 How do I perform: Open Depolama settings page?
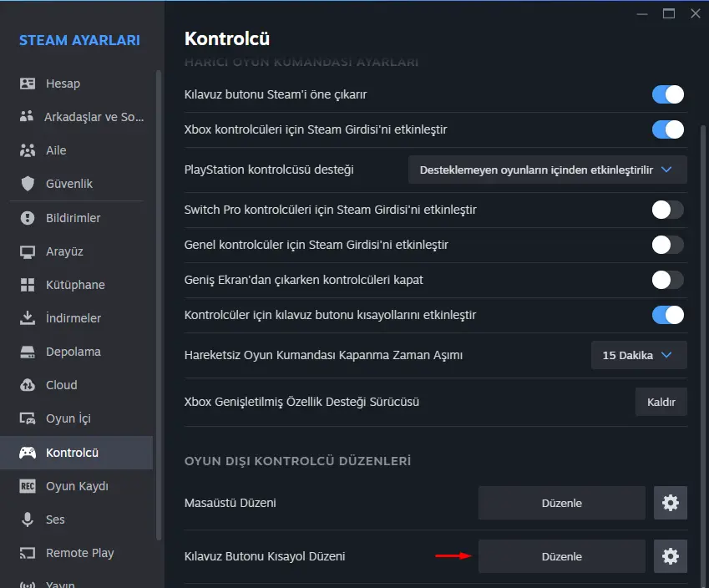77,352
